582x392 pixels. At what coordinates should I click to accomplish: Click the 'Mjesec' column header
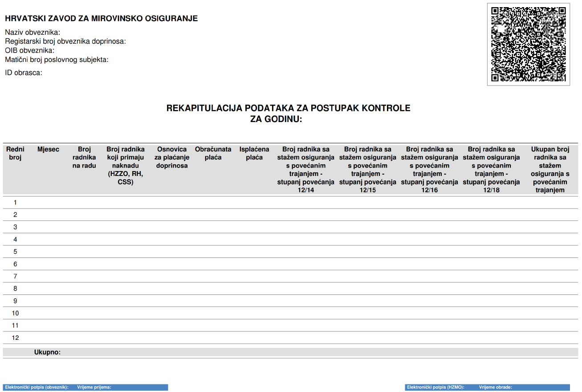click(48, 149)
